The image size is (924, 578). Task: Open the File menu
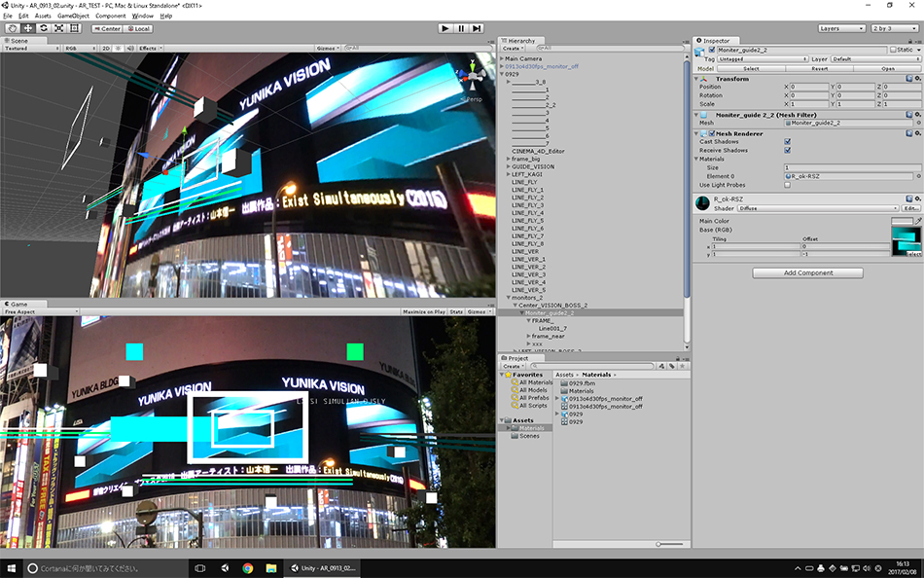[8, 16]
